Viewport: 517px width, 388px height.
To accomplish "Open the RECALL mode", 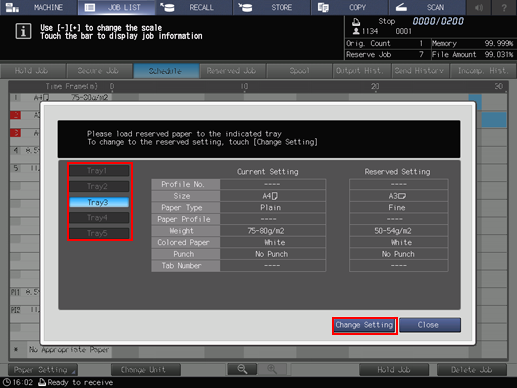I will pos(194,7).
